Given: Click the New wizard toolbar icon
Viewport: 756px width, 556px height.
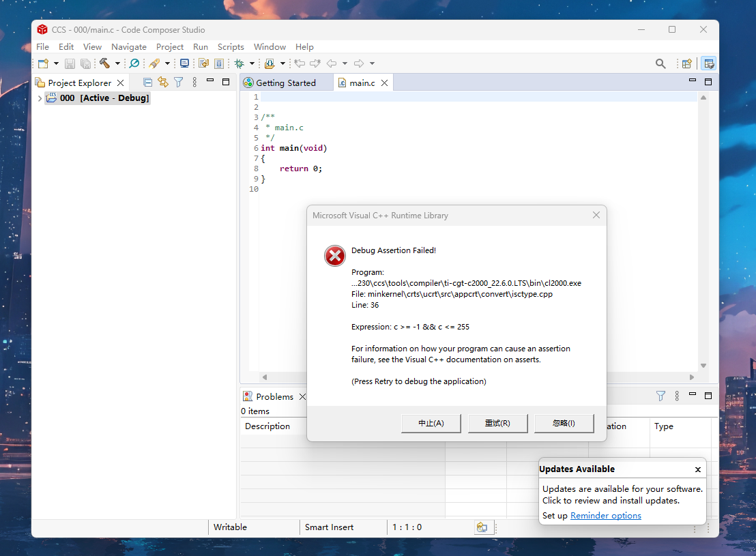Looking at the screenshot, I should 44,63.
